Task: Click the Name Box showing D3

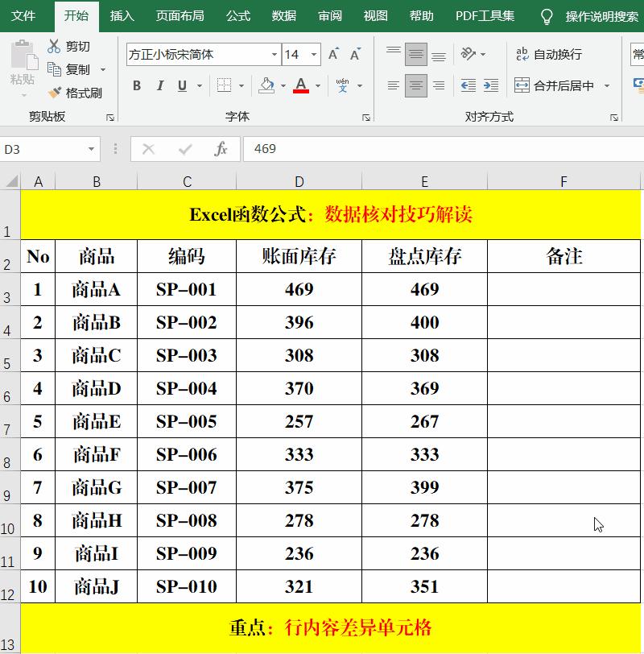Action: tap(44, 149)
